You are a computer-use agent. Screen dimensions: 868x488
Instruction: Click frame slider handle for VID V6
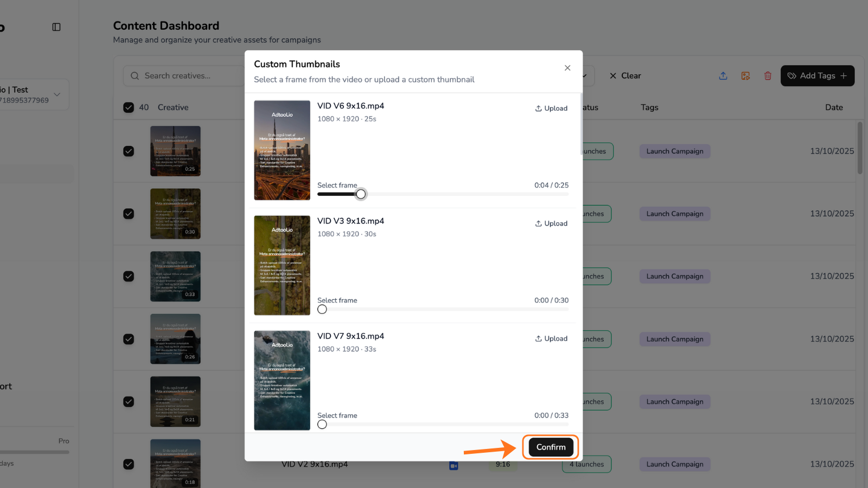[361, 194]
